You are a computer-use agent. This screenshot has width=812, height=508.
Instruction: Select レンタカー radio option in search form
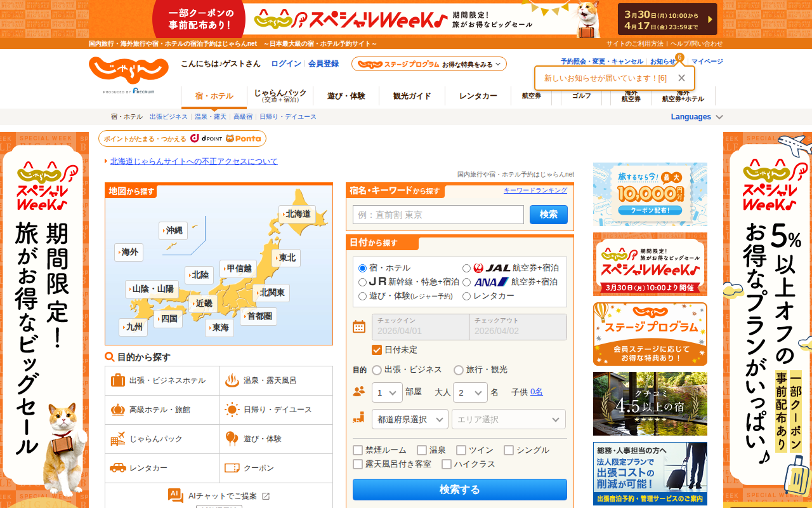pos(467,296)
